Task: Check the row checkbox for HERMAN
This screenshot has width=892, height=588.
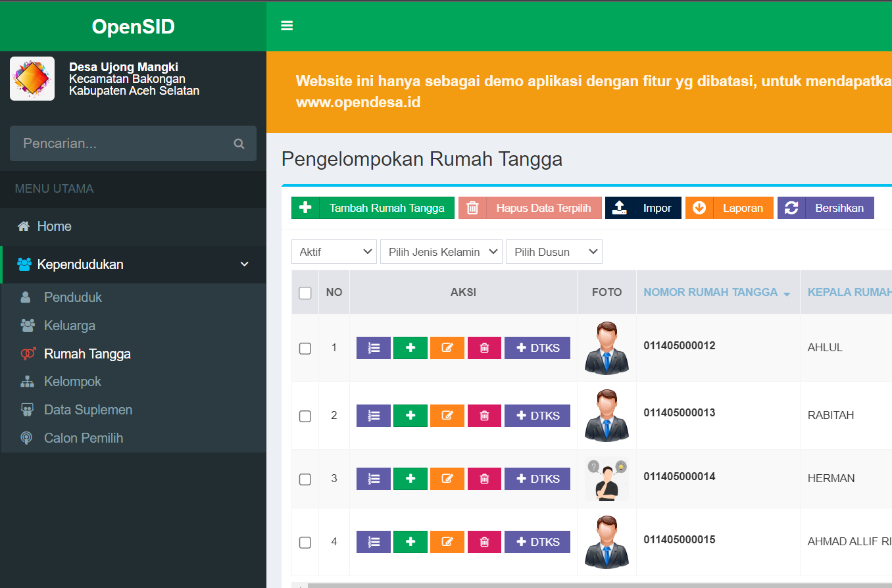Action: pos(305,478)
